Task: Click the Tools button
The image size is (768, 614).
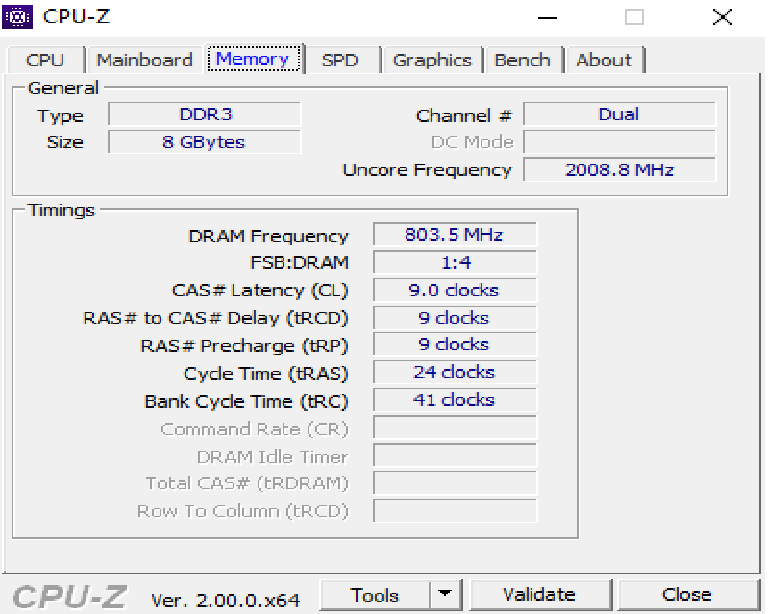Action: point(375,595)
